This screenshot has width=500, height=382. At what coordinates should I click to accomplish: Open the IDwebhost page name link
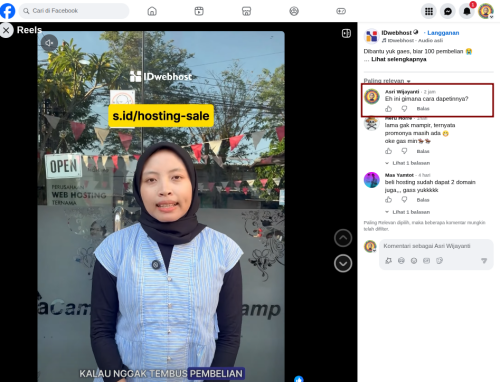(396, 33)
